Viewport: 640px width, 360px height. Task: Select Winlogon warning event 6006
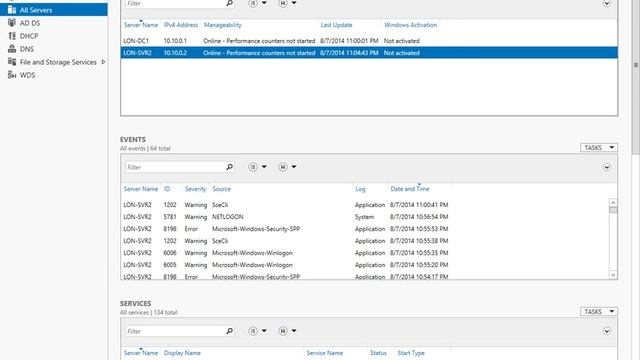[x=364, y=253]
